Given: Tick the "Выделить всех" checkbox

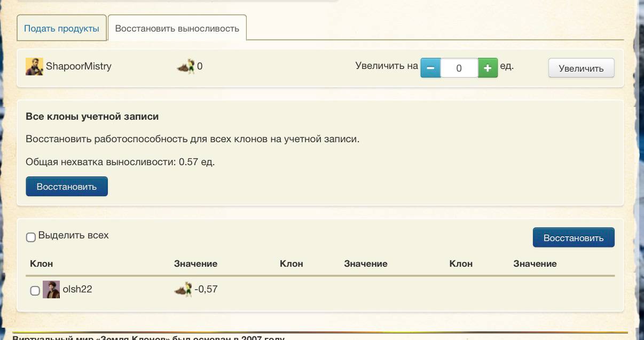Looking at the screenshot, I should [x=31, y=237].
